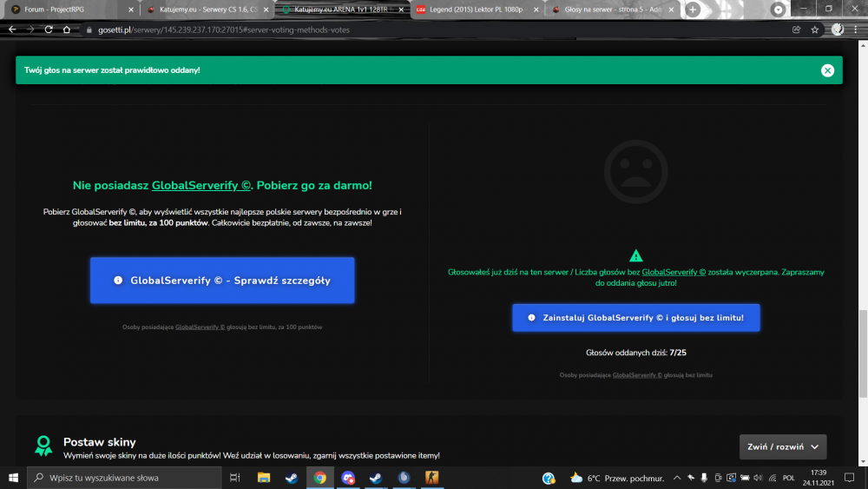The image size is (868, 489).
Task: Open Discord from the taskbar
Action: pyautogui.click(x=348, y=478)
